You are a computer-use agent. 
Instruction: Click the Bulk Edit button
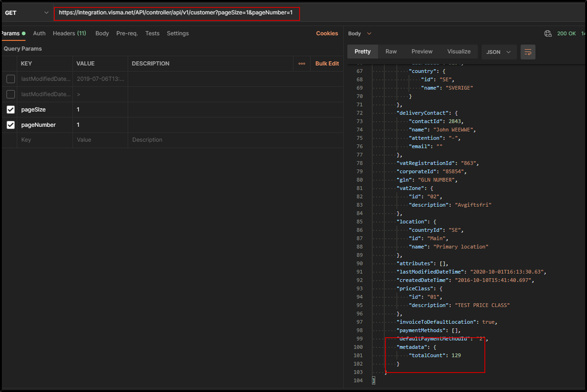click(327, 63)
